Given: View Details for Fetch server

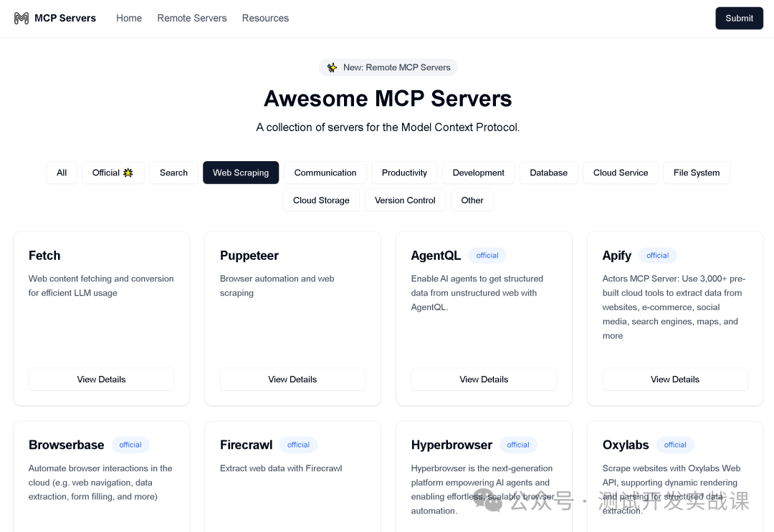Looking at the screenshot, I should coord(101,379).
